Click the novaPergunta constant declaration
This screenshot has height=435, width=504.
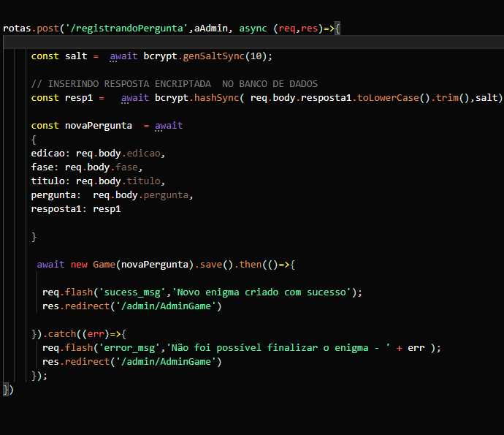coord(99,126)
